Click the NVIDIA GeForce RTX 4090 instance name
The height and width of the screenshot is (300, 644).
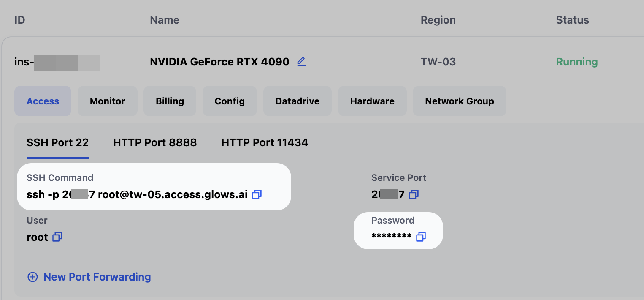(x=219, y=62)
